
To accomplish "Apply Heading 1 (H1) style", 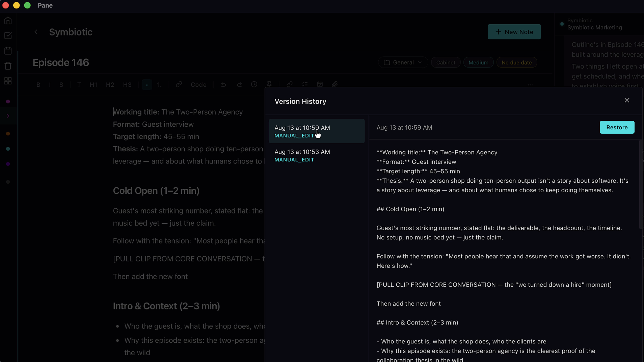I will tap(93, 85).
